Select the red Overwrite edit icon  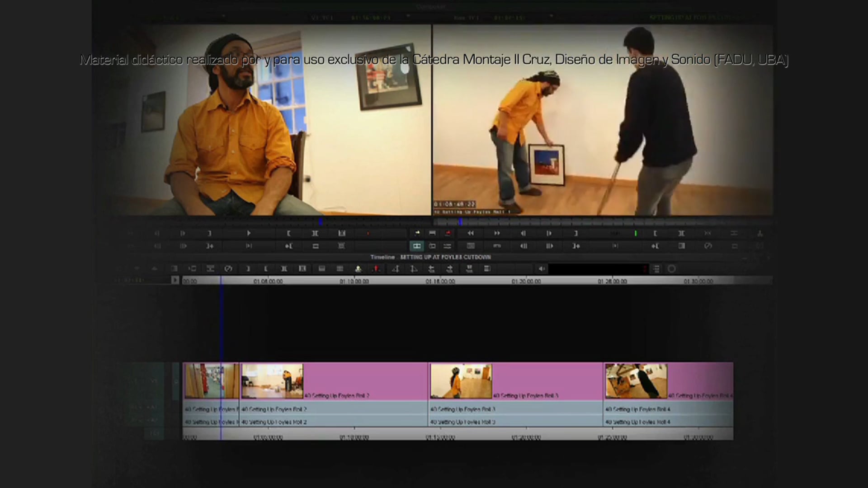[x=448, y=233]
